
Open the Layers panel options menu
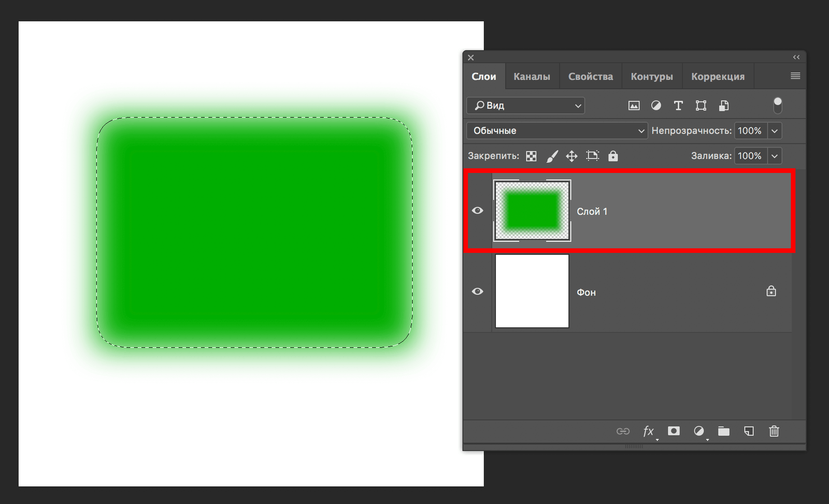pos(795,76)
